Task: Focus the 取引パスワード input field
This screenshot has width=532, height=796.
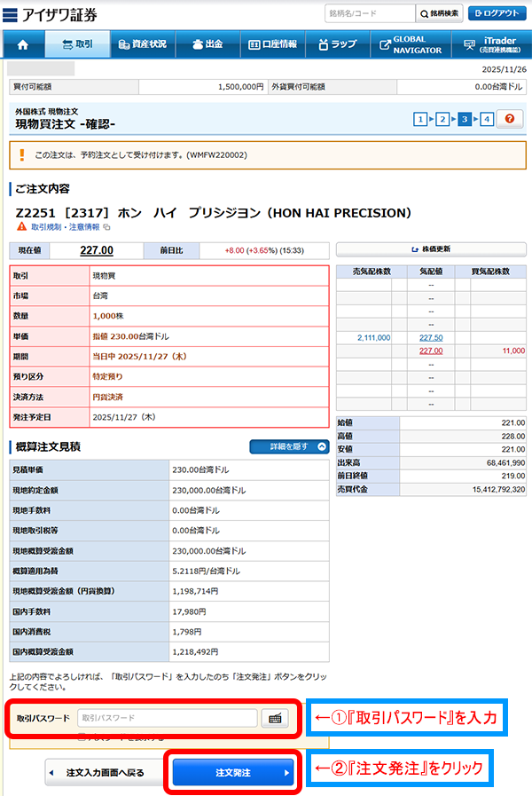Action: pos(168,718)
